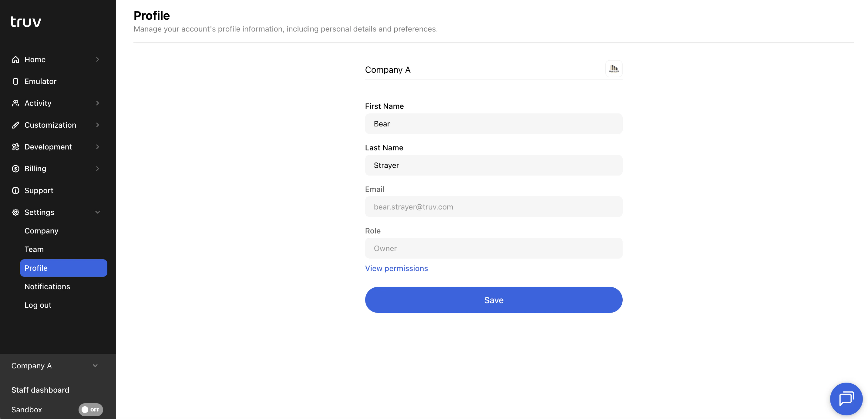
Task: Toggle Sandbox mode off switch
Action: 90,410
